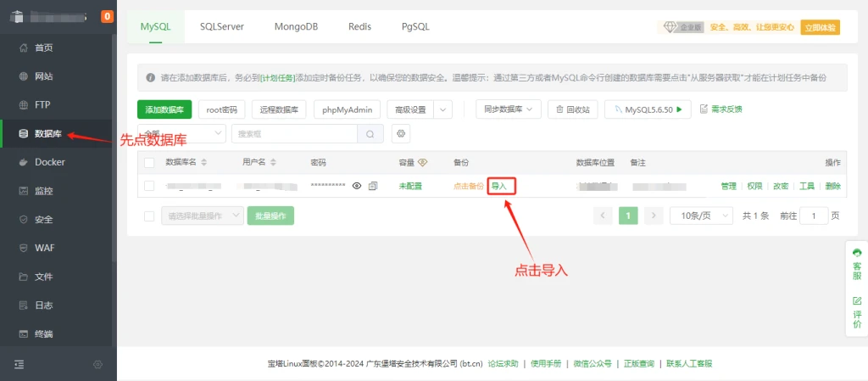868x381 pixels.
Task: Click the 导入 import link
Action: (x=499, y=186)
